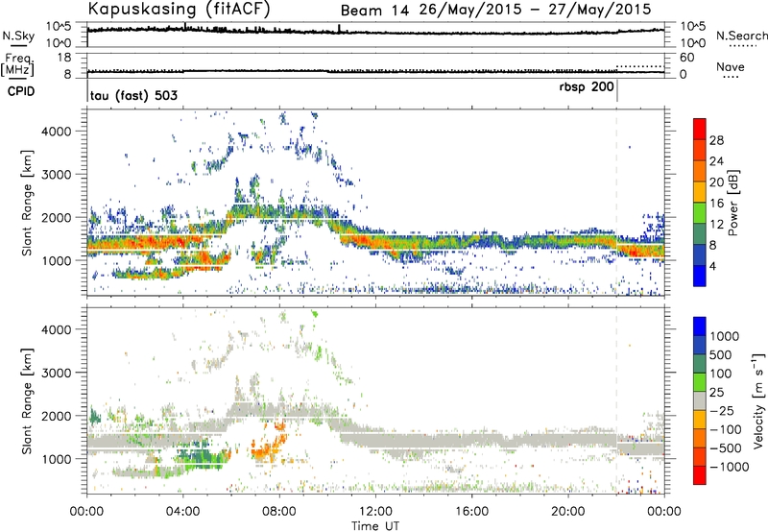Click the 'Nave' legend label
The width and height of the screenshot is (768, 532).
tap(730, 66)
